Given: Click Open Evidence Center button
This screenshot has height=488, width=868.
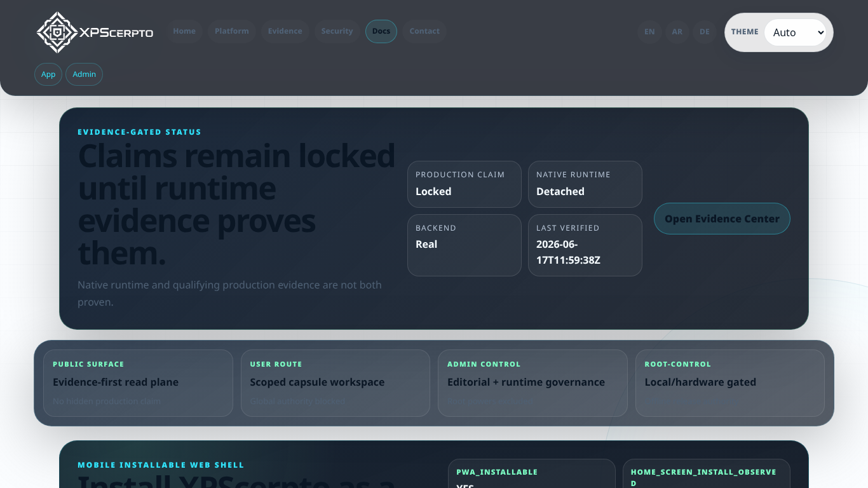Looking at the screenshot, I should [722, 219].
